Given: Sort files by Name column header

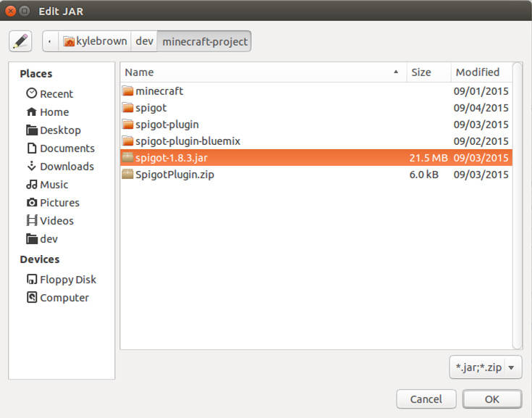Looking at the screenshot, I should pyautogui.click(x=262, y=72).
